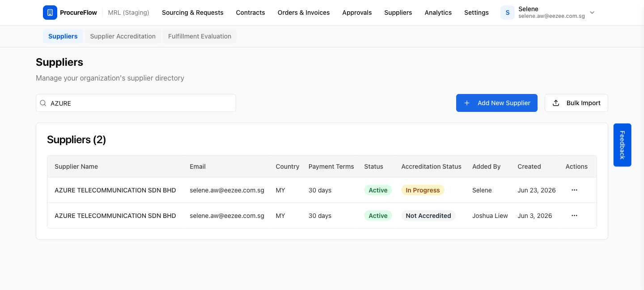Open the Contracts menu

[250, 13]
